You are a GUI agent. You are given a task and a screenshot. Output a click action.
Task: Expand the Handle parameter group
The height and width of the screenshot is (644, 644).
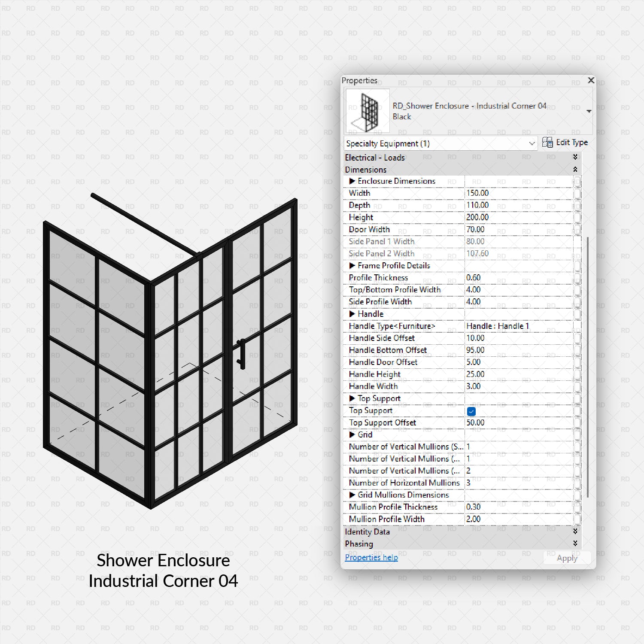pos(352,314)
